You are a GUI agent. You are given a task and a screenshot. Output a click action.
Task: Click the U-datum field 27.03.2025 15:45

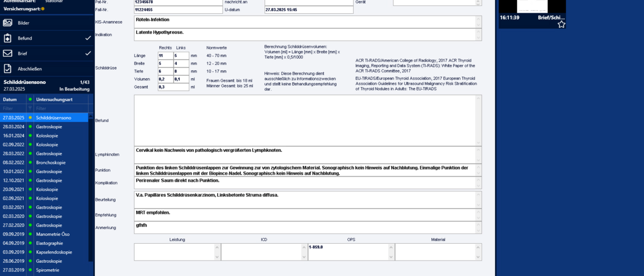[x=308, y=10]
